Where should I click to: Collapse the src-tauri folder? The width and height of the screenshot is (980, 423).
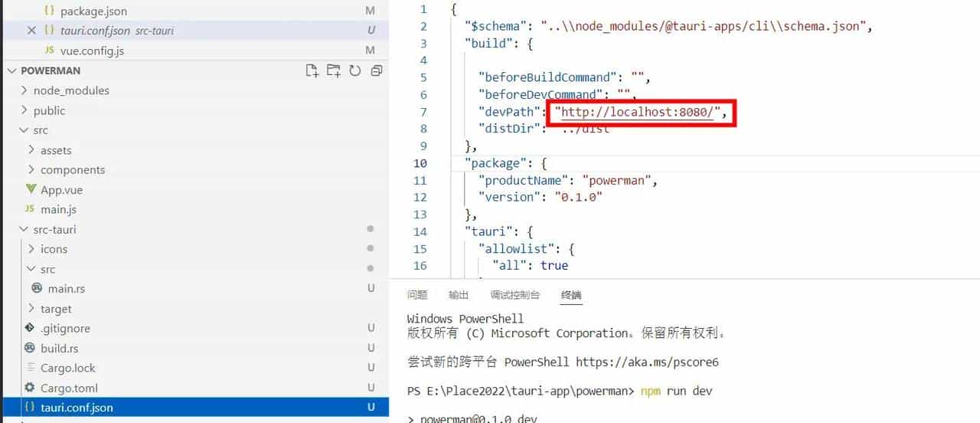pos(24,229)
